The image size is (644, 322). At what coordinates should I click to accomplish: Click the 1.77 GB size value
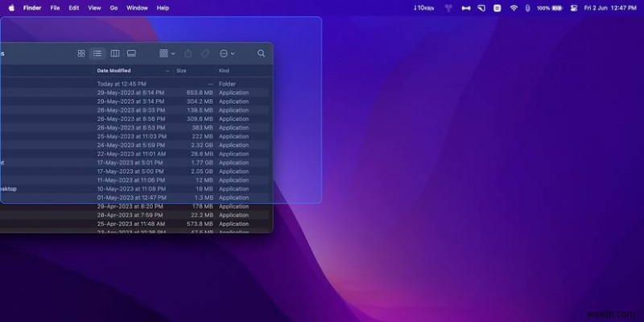tap(202, 163)
